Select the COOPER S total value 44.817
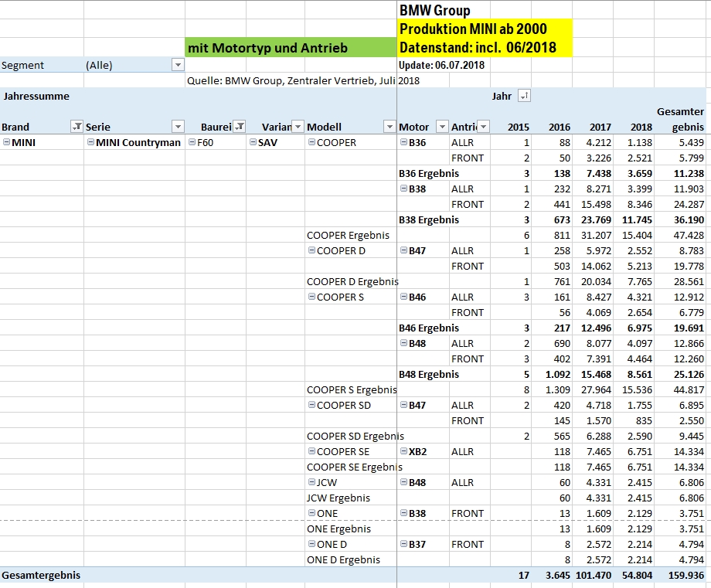 (x=689, y=389)
